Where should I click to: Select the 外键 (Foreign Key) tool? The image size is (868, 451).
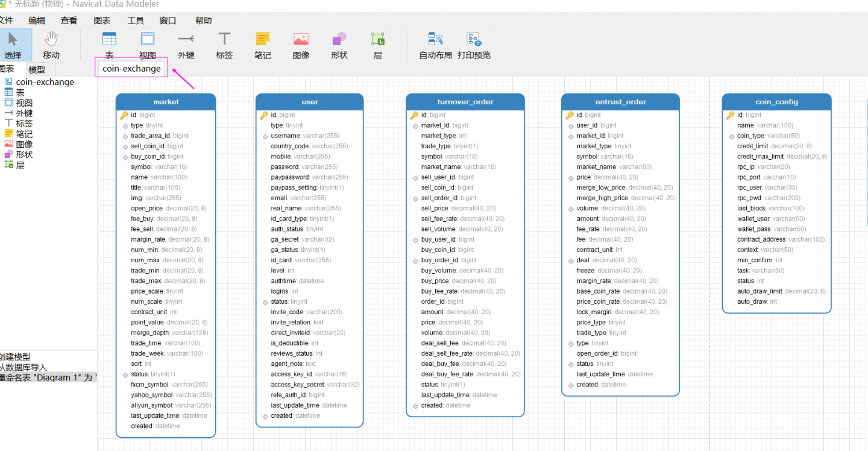click(x=186, y=45)
